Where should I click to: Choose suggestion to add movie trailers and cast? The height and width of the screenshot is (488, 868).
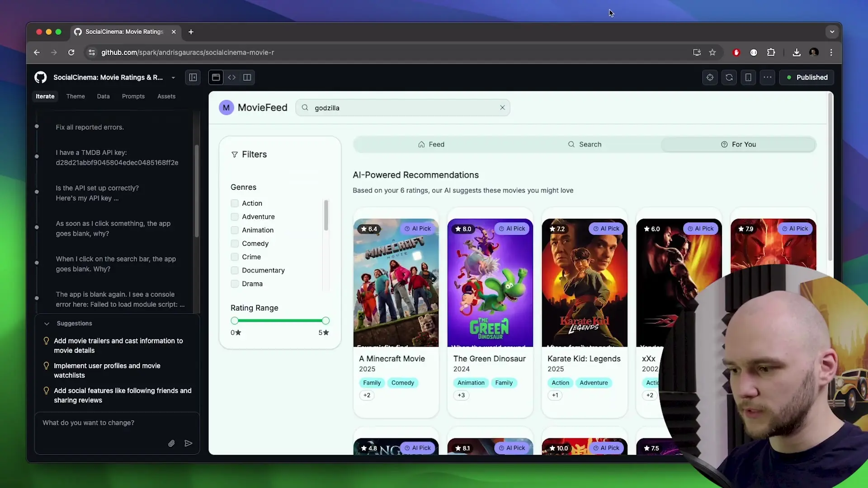pos(118,346)
